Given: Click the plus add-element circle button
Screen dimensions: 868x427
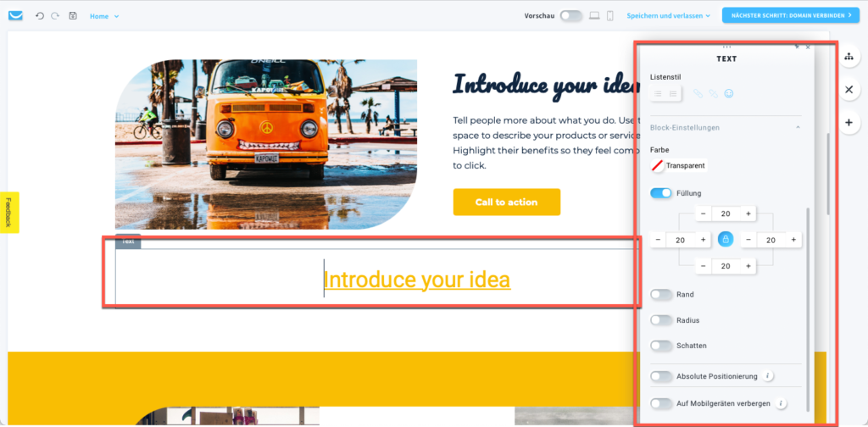Looking at the screenshot, I should click(849, 122).
